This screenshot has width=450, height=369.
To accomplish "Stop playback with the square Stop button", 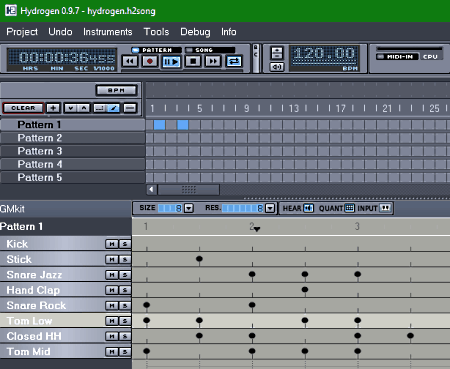I will pyautogui.click(x=193, y=61).
